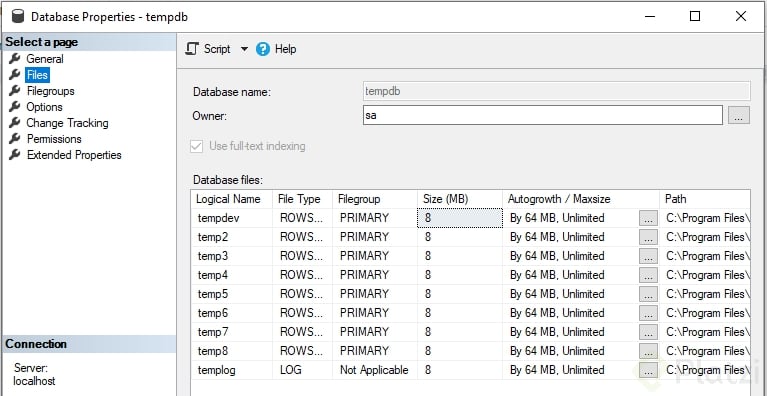767x396 pixels.
Task: Click the File Type column header
Action: 302,199
